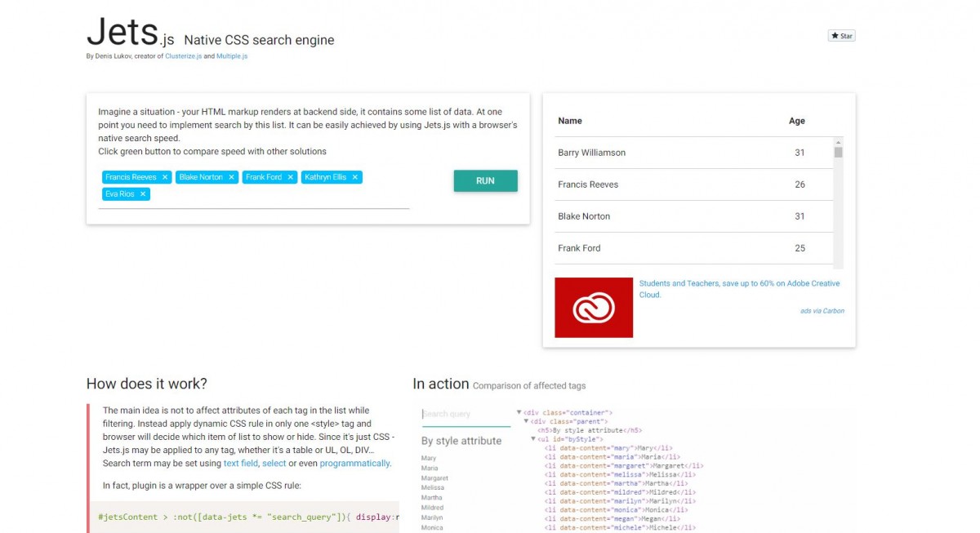Open the Clusterize.js link
The image size is (980, 533).
pyautogui.click(x=184, y=56)
